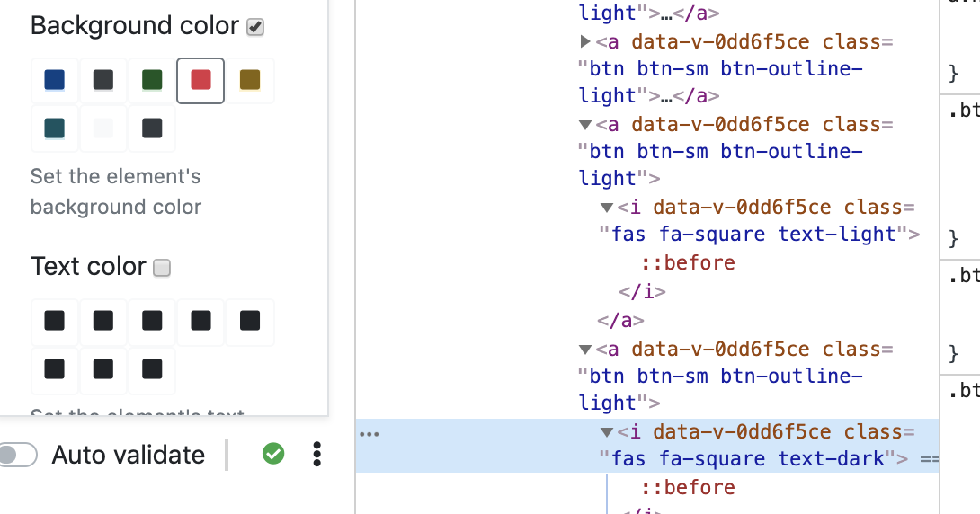The width and height of the screenshot is (980, 514).
Task: Select the ::before under text-light icon
Action: click(688, 263)
